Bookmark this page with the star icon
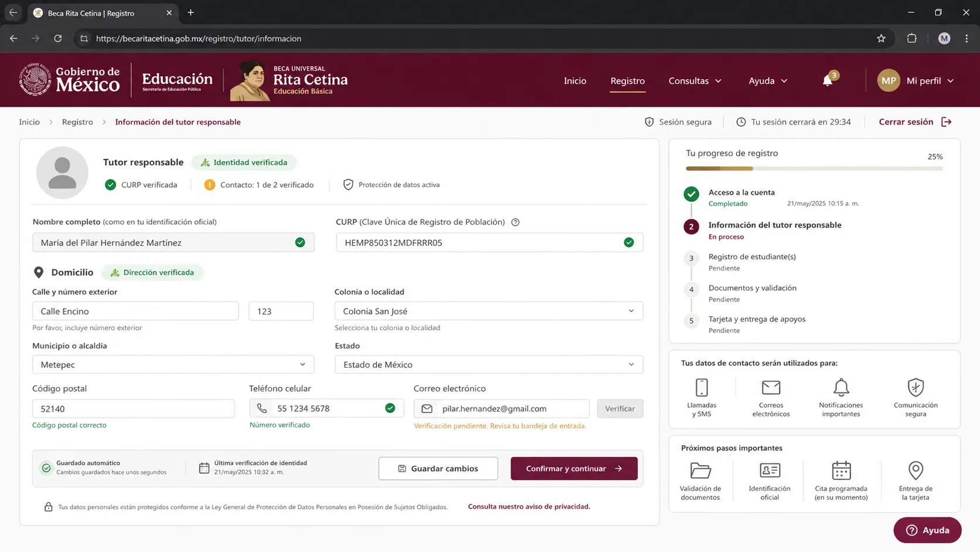980x552 pixels. [x=881, y=39]
